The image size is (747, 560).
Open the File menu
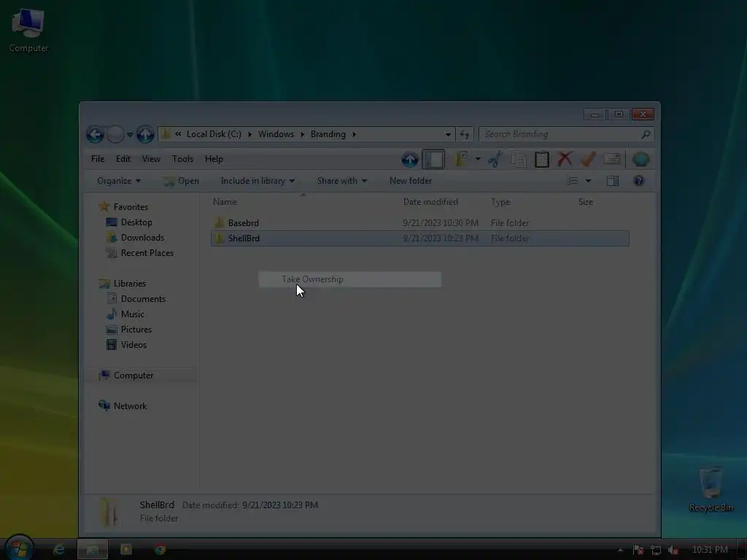click(x=98, y=159)
